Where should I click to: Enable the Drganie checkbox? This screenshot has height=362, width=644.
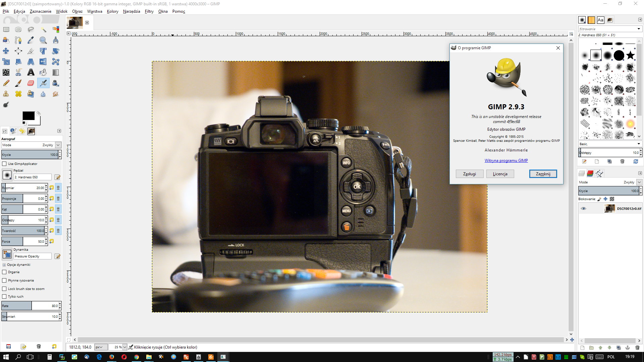click(x=4, y=272)
